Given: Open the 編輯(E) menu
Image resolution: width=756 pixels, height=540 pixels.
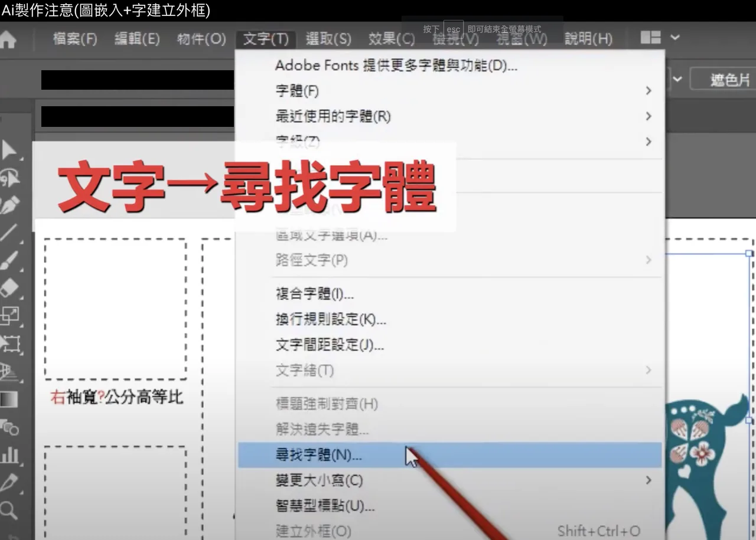Looking at the screenshot, I should pos(137,39).
